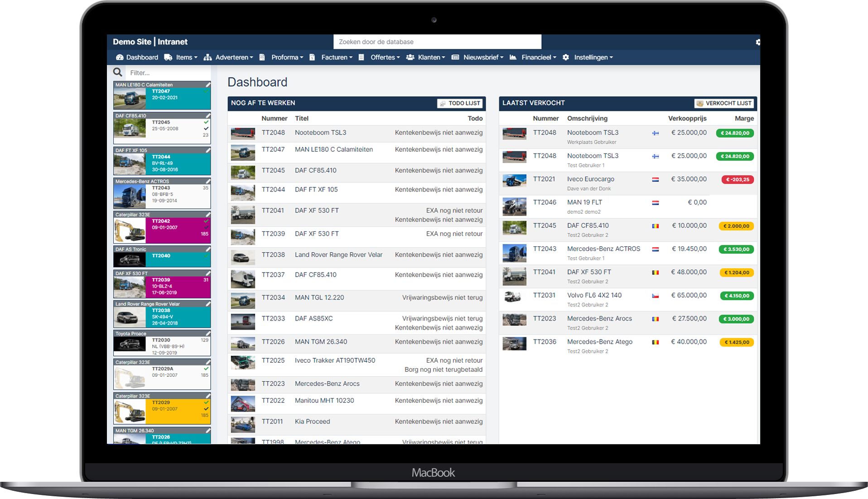Click edit pencil on DAF FT XF 105 card

point(208,150)
